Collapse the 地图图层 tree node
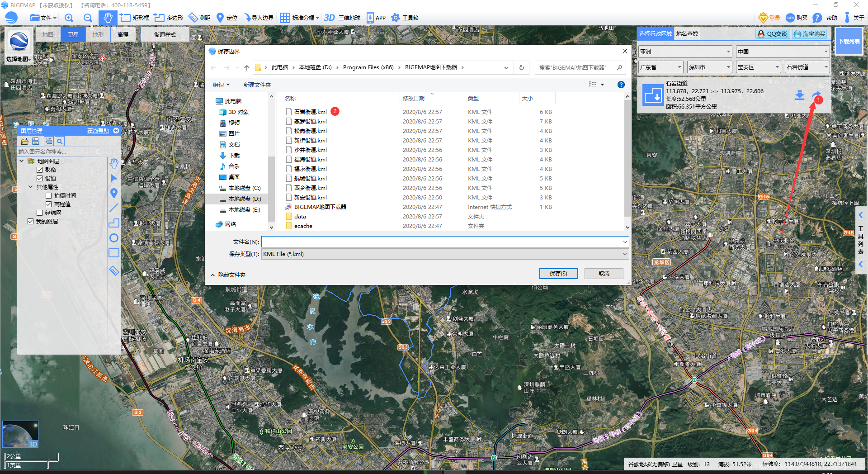The image size is (868, 474). point(22,161)
